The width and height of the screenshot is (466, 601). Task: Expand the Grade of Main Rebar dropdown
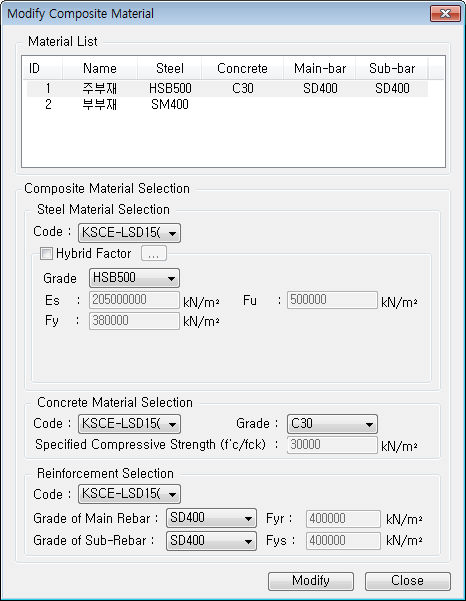(x=211, y=518)
